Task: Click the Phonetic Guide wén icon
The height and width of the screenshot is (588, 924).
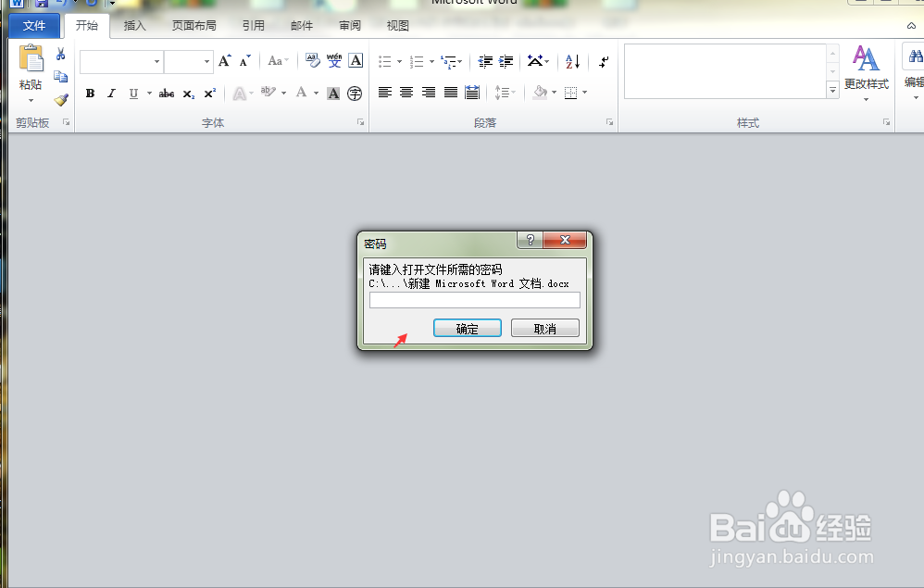Action: click(x=334, y=60)
